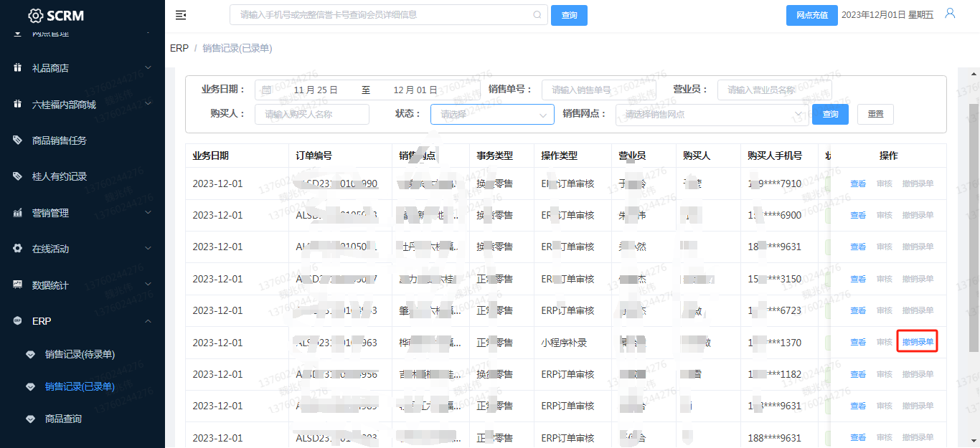
Task: Click the tag icon beside 桂人有约记录
Action: (x=17, y=176)
